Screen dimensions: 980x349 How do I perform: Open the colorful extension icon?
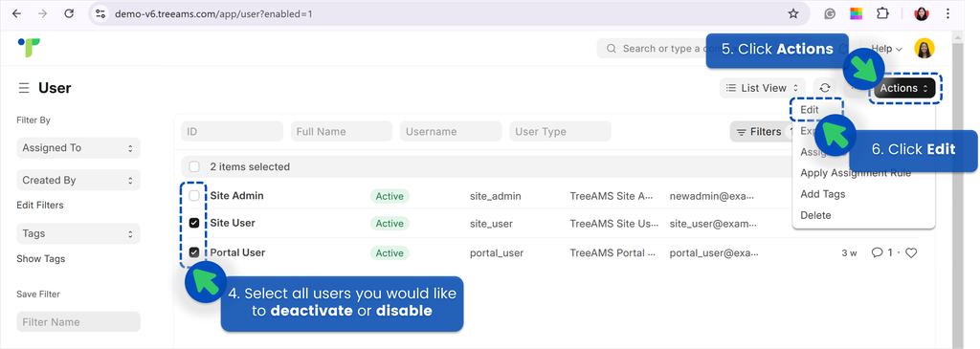coord(857,13)
